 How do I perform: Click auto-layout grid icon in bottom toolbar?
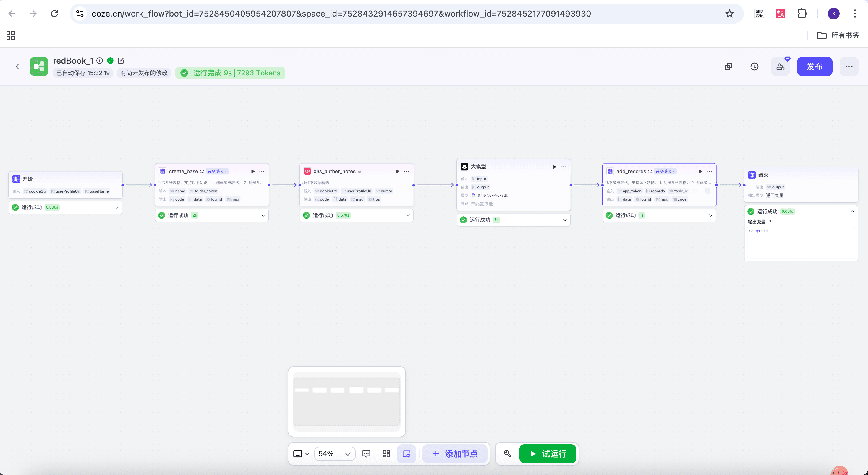[386, 454]
